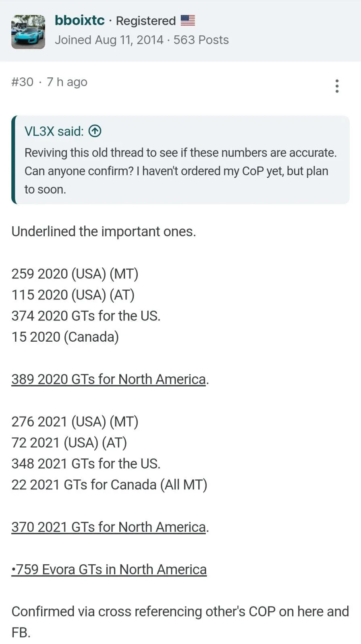
Task: Click the Confirmed via cross referencing paragraph
Action: click(x=180, y=622)
